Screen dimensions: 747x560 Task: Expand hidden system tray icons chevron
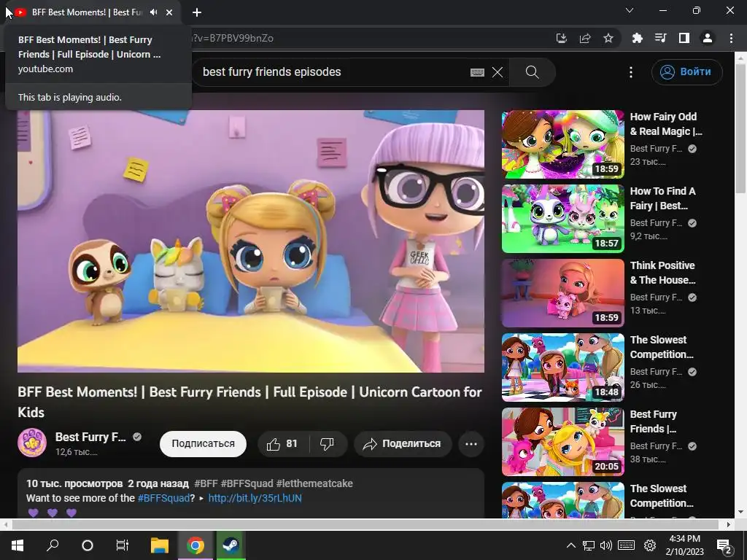click(x=570, y=545)
